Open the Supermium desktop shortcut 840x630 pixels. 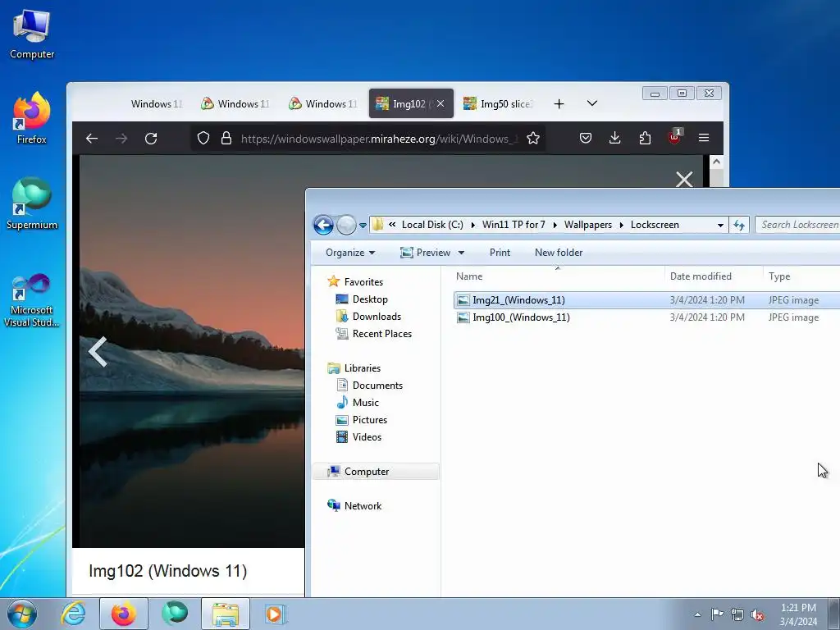pos(32,203)
